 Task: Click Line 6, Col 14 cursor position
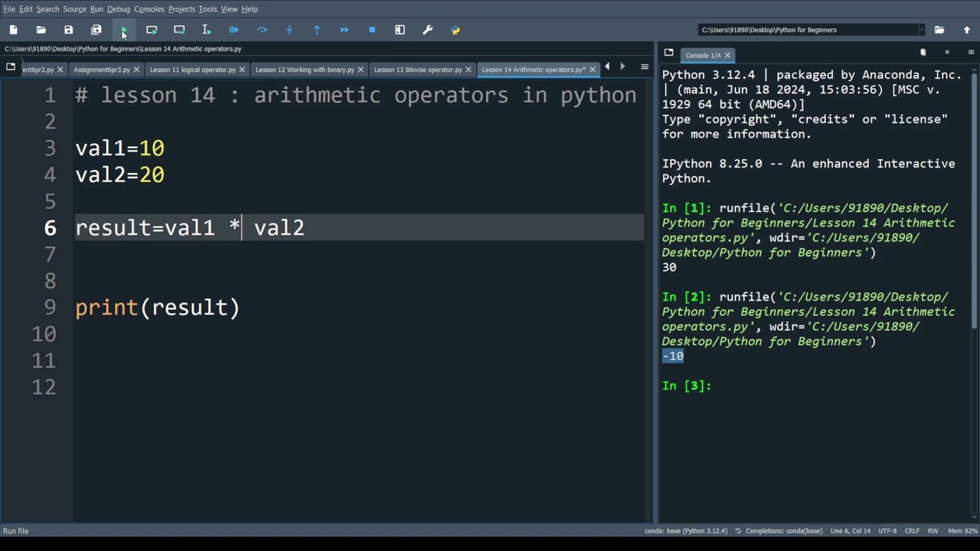pyautogui.click(x=851, y=531)
